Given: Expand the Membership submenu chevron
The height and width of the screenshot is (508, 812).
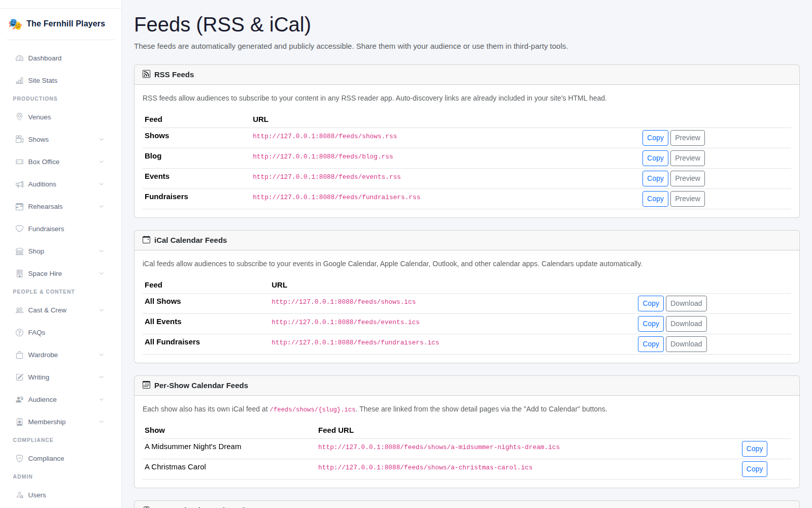Looking at the screenshot, I should [101, 422].
